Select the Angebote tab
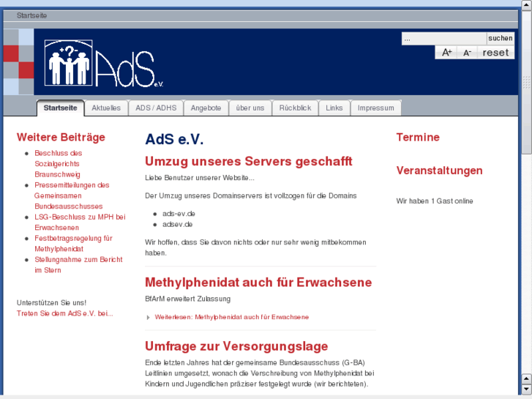The height and width of the screenshot is (399, 532). pyautogui.click(x=206, y=108)
